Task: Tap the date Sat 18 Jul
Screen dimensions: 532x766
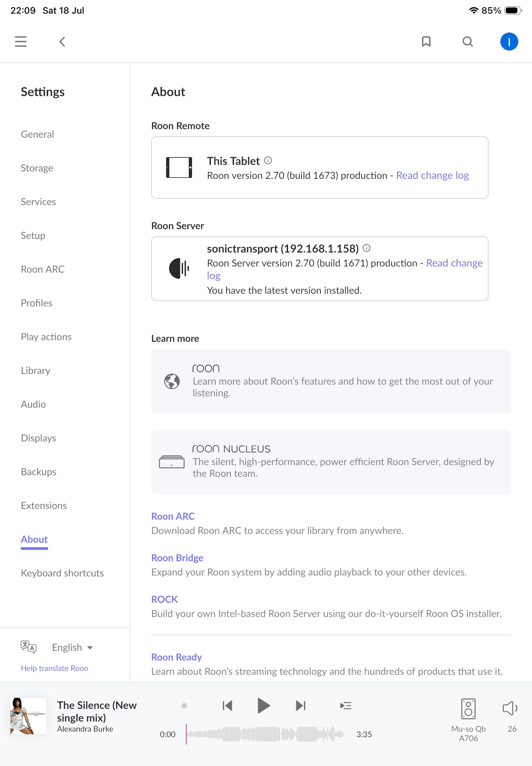Action: pos(63,10)
